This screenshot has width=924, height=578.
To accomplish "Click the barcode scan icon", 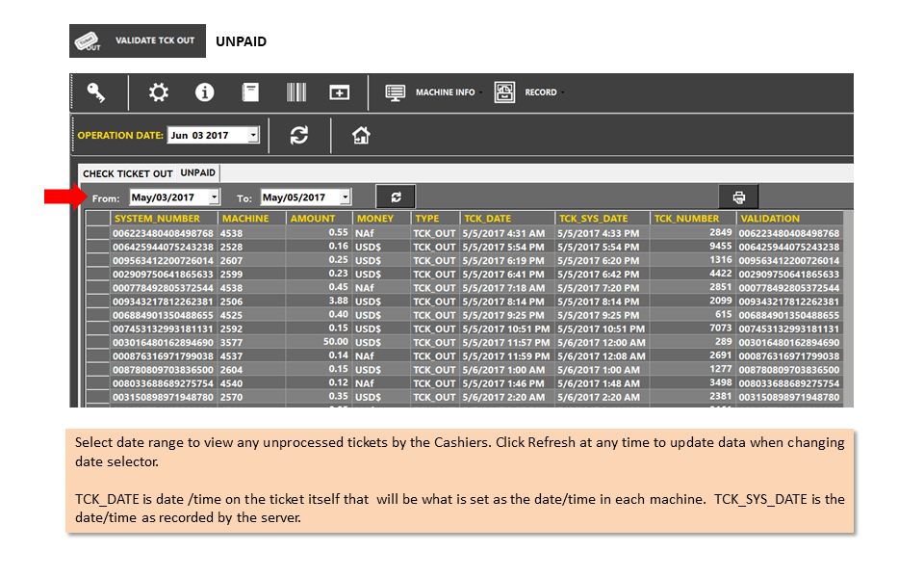I will tap(295, 92).
